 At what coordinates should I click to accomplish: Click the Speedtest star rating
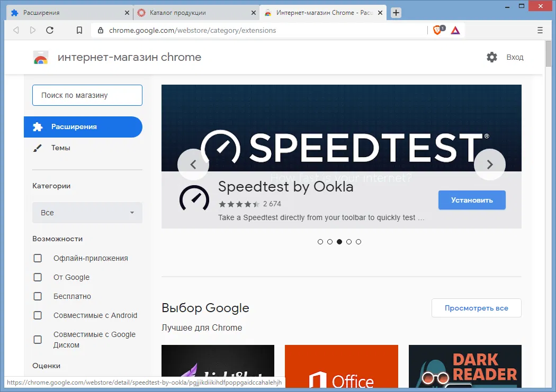pos(239,204)
